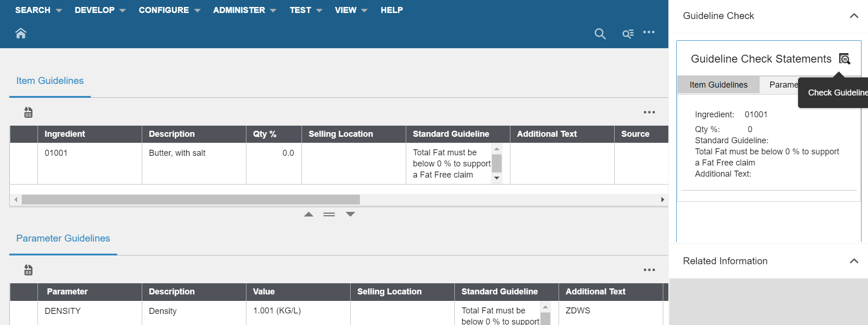868x325 pixels.
Task: Sort by the Selling Location column in Item Guidelines
Action: [x=354, y=134]
